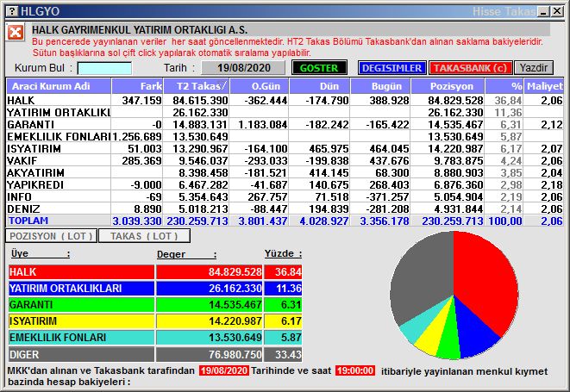The width and height of the screenshot is (570, 392).
Task: Open the DEGISIMLER view
Action: 391,68
